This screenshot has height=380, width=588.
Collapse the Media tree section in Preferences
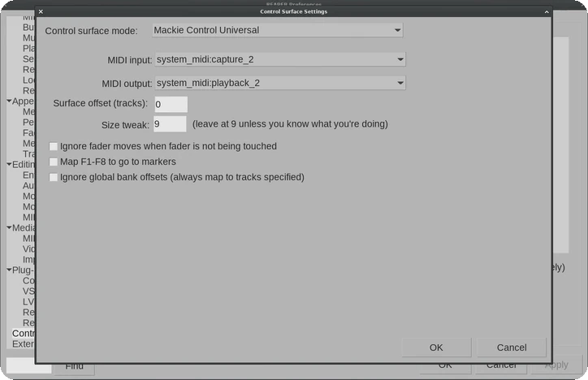click(9, 227)
